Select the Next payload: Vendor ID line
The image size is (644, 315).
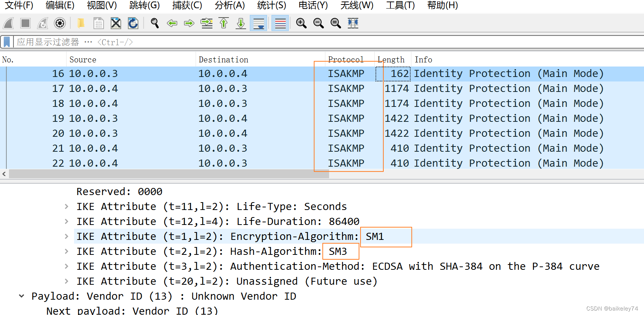132,310
